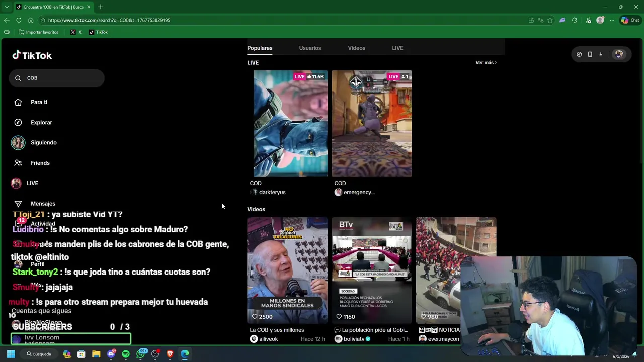Click the 'La COB y sus millones' title
Viewport: 644px width, 362px height.
(277, 330)
